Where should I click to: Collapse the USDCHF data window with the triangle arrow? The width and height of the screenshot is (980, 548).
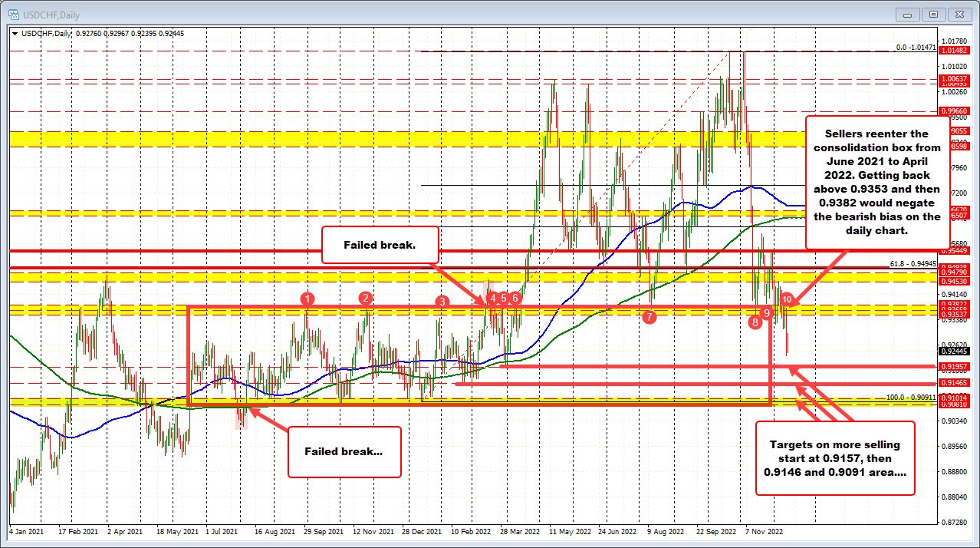14,33
